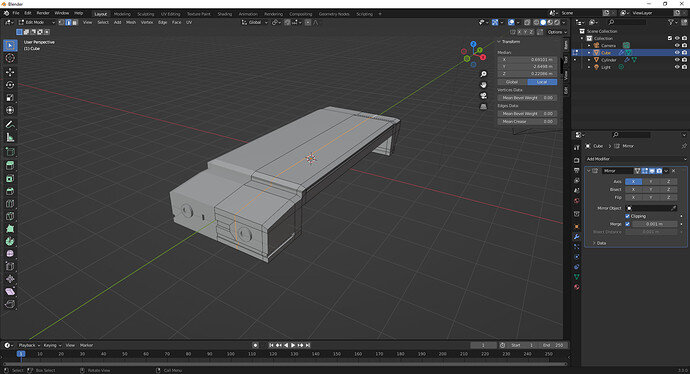Select the Poly Build tool
The width and height of the screenshot is (690, 374).
10,229
